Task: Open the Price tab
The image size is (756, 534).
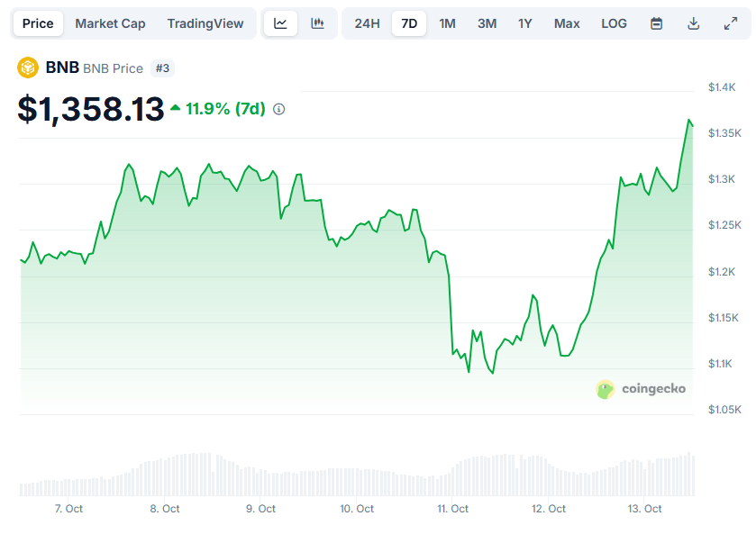Action: point(38,23)
